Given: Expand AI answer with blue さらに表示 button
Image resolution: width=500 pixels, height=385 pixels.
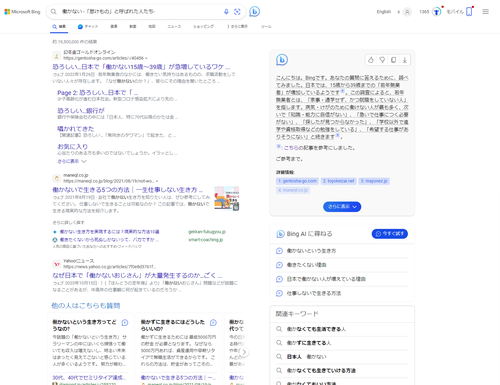Looking at the screenshot, I should (342, 207).
